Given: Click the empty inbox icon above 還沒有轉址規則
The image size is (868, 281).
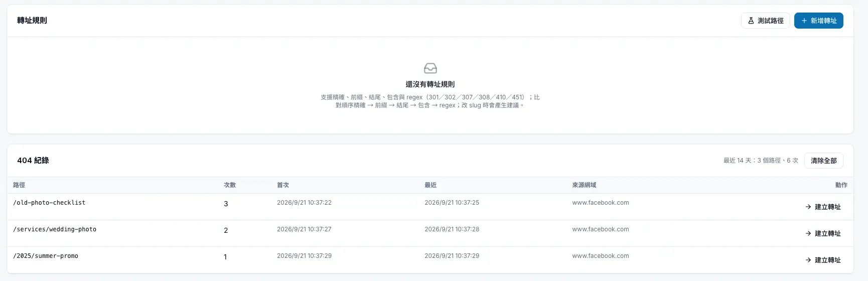Looking at the screenshot, I should tap(430, 68).
